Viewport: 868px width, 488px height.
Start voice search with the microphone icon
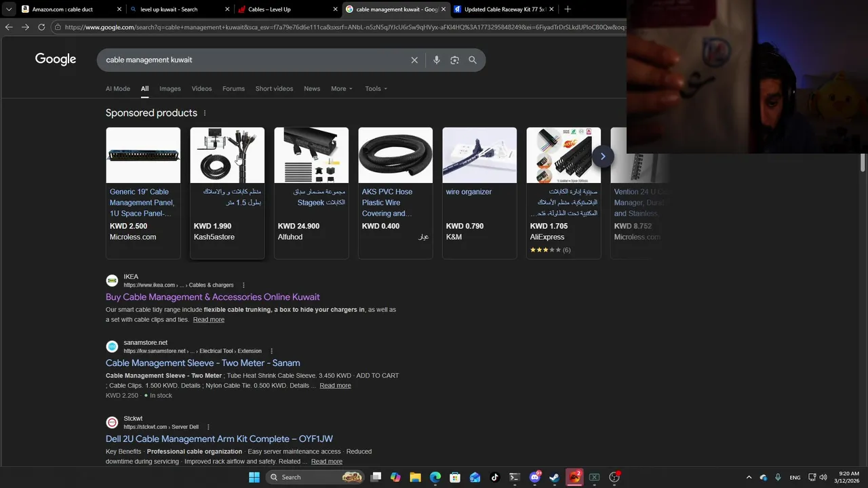[437, 60]
